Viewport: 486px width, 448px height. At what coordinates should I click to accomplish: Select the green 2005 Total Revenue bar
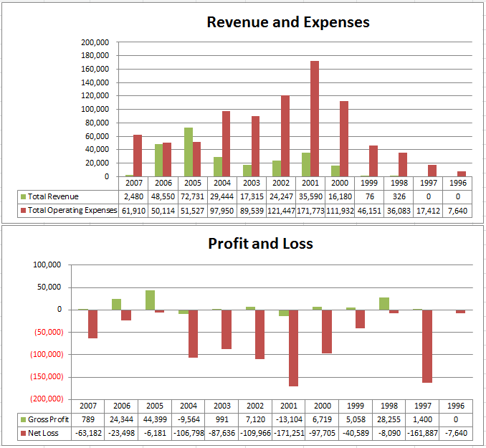(x=189, y=152)
